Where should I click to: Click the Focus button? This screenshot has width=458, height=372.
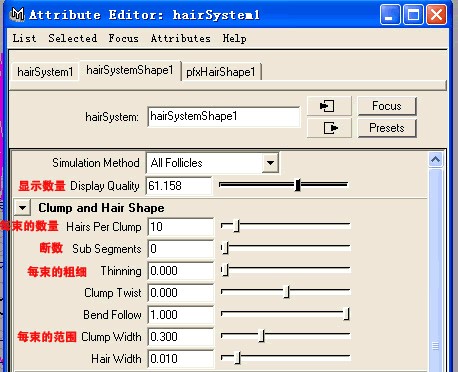pos(387,106)
